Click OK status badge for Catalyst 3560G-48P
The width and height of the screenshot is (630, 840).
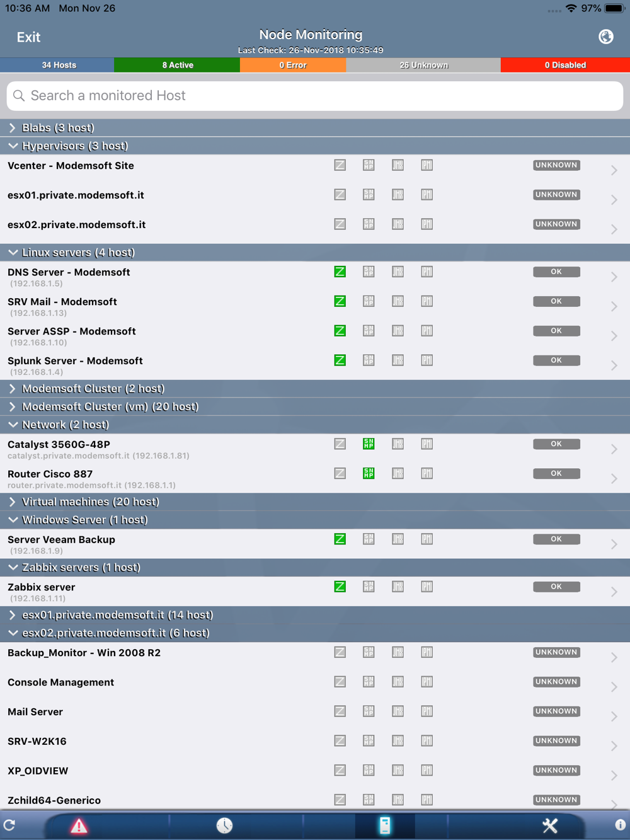(556, 444)
